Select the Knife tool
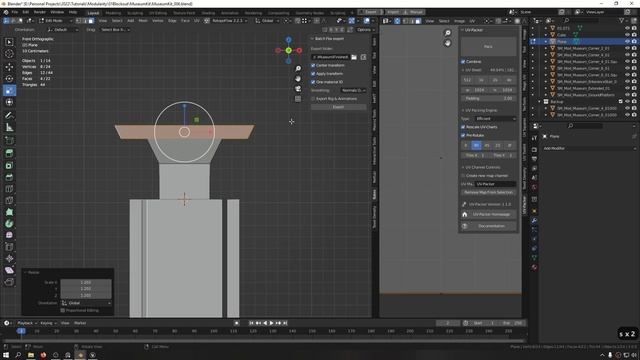Viewport: 640px width, 360px height. [x=9, y=200]
